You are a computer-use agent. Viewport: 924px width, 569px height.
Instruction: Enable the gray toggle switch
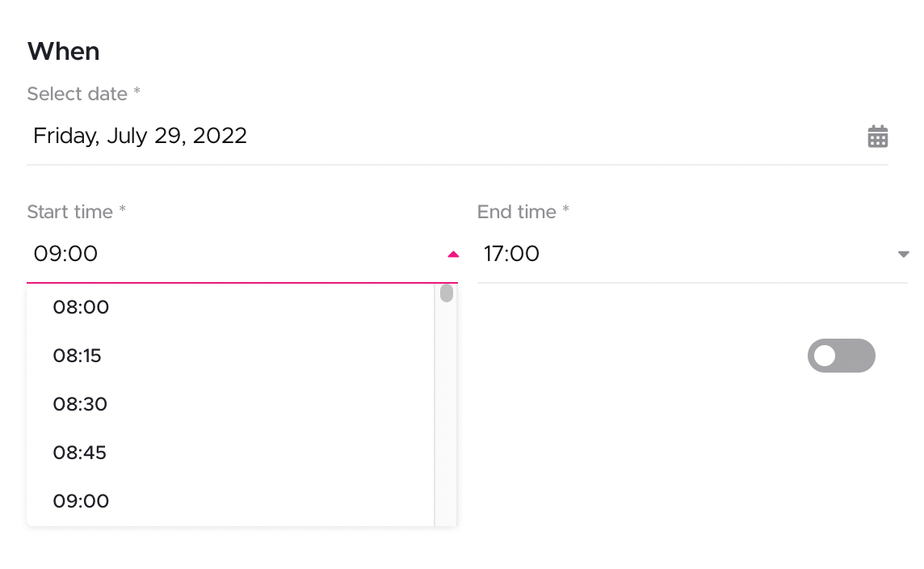tap(841, 356)
